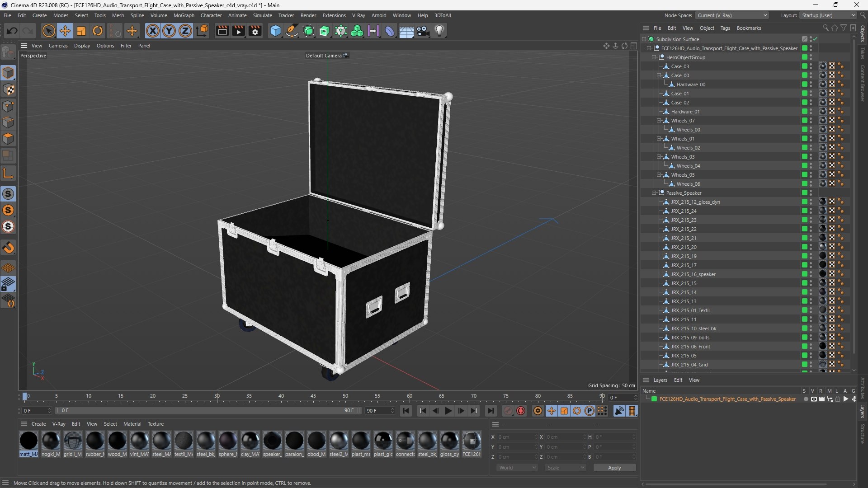The image size is (868, 488).
Task: Toggle Autokeying button
Action: tap(521, 411)
